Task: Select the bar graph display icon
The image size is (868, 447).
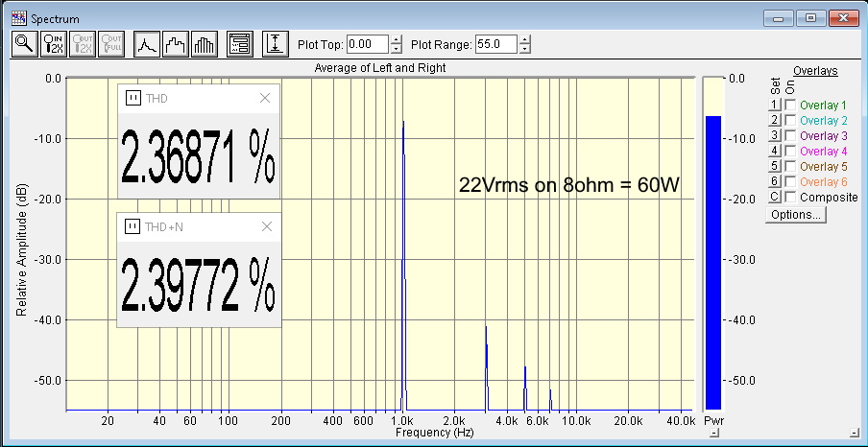Action: [205, 44]
